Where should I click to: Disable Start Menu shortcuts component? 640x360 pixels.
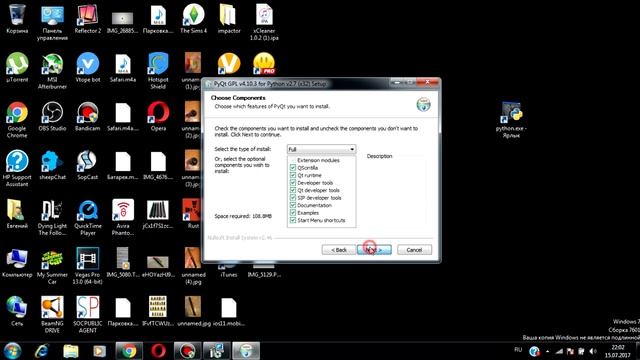[293, 220]
